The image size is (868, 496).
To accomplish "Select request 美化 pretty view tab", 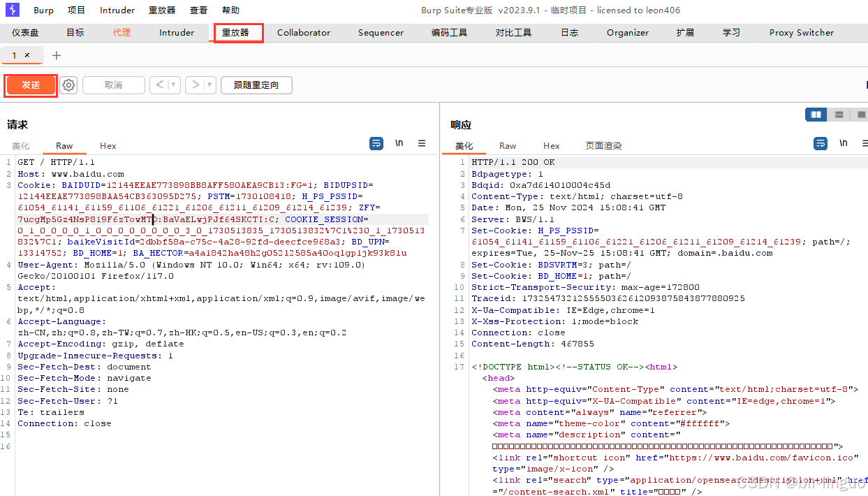I will [20, 145].
